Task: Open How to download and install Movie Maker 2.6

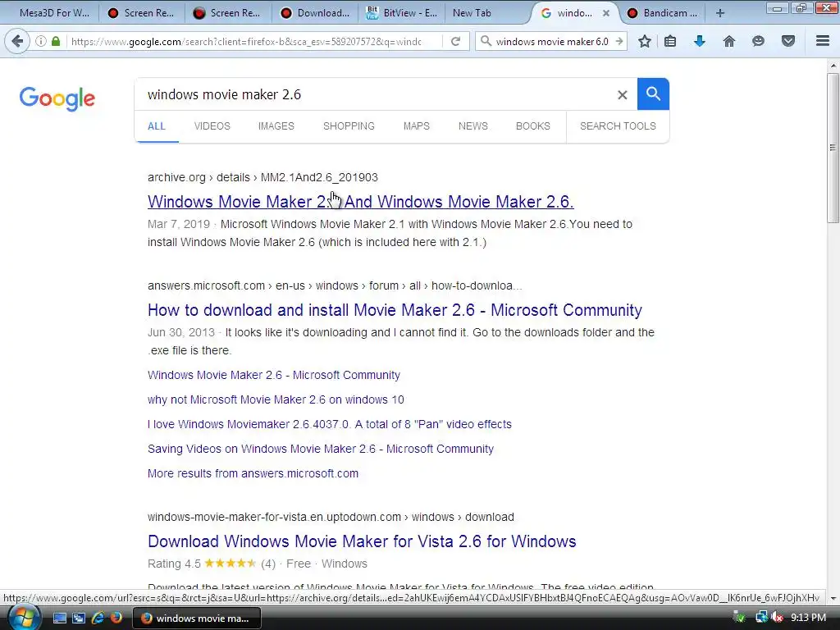Action: [395, 310]
